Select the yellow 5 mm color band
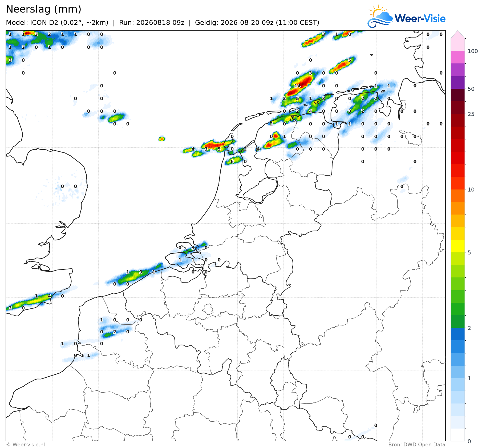486x448 pixels. [458, 246]
